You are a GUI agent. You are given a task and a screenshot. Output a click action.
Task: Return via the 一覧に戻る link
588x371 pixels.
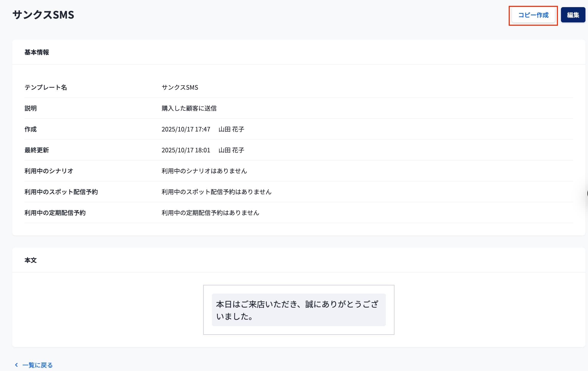point(37,365)
